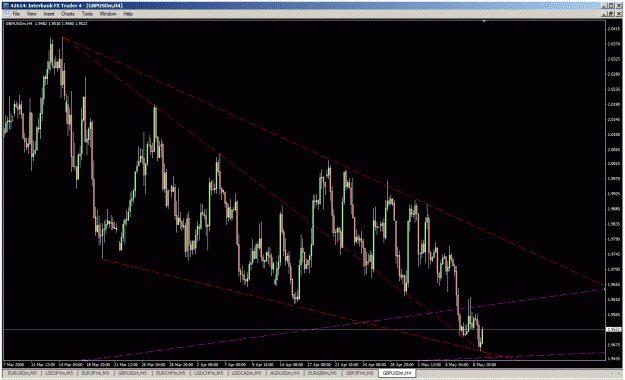This screenshot has height=380, width=625.
Task: Switch to the USDCHFm,M5 chart tab
Action: (x=208, y=373)
